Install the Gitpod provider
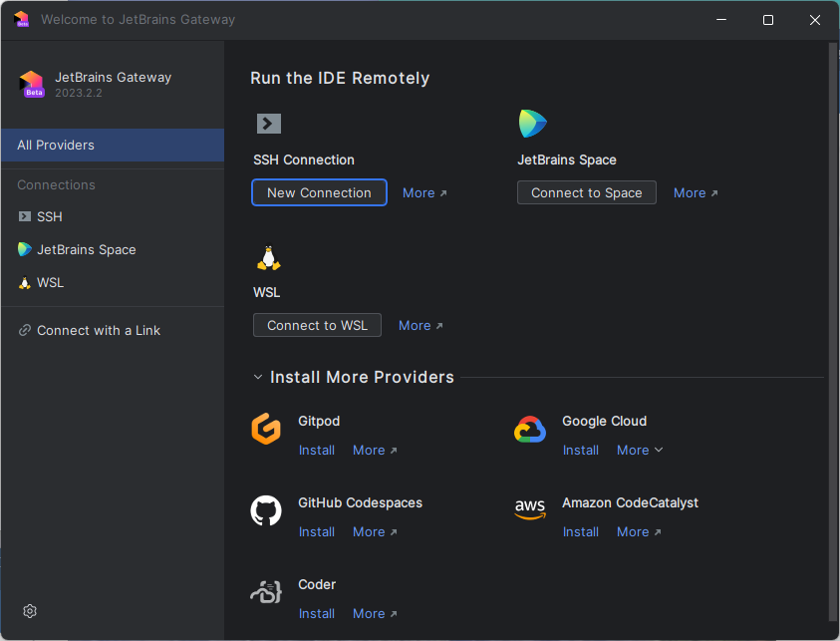 (x=317, y=451)
